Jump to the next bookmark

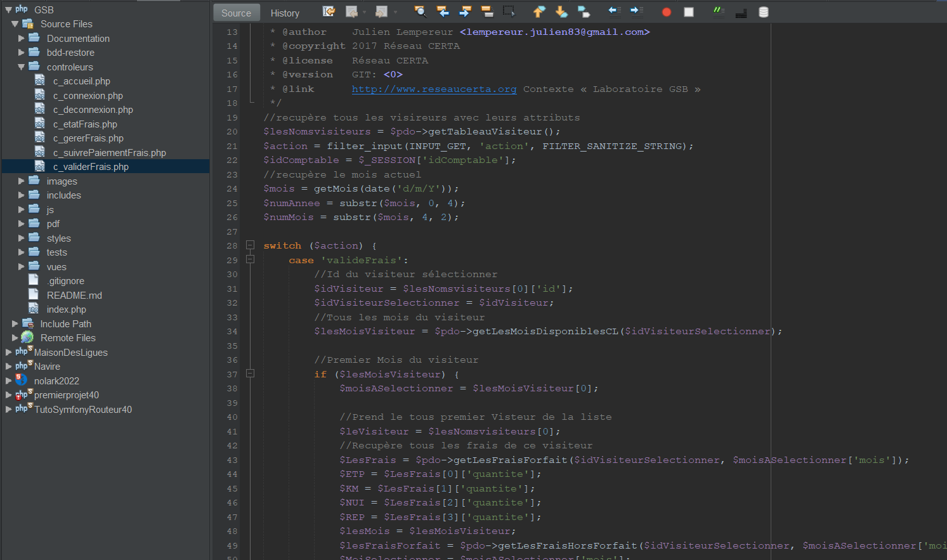(x=561, y=11)
